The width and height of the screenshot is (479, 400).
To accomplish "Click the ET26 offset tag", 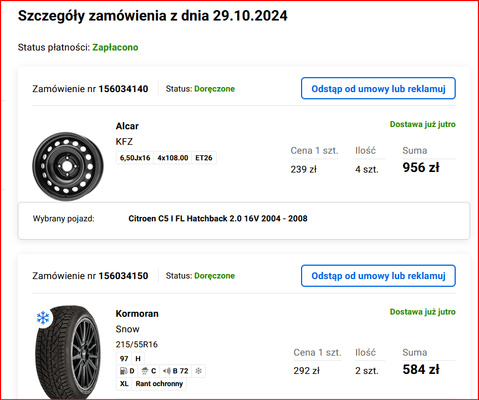I will 204,158.
